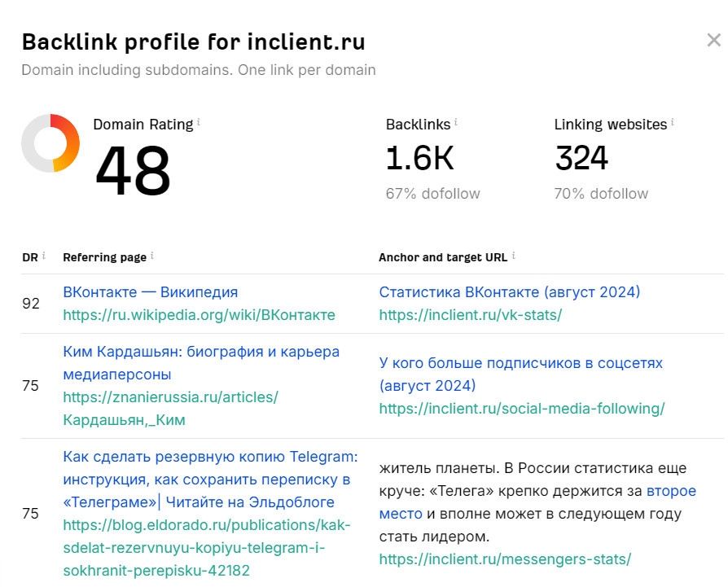This screenshot has height=587, width=728.
Task: Click the Domain Rating donut chart
Action: click(x=50, y=143)
